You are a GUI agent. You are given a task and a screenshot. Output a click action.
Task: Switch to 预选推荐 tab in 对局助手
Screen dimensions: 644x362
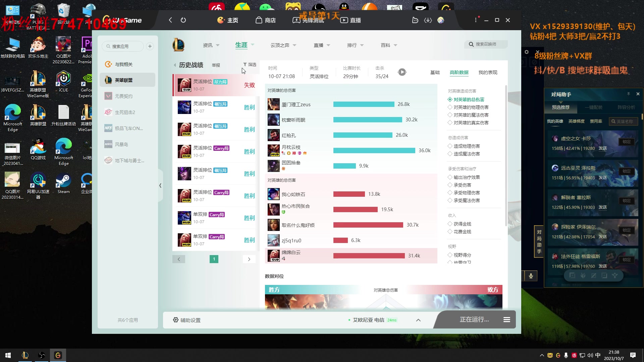[x=561, y=107]
